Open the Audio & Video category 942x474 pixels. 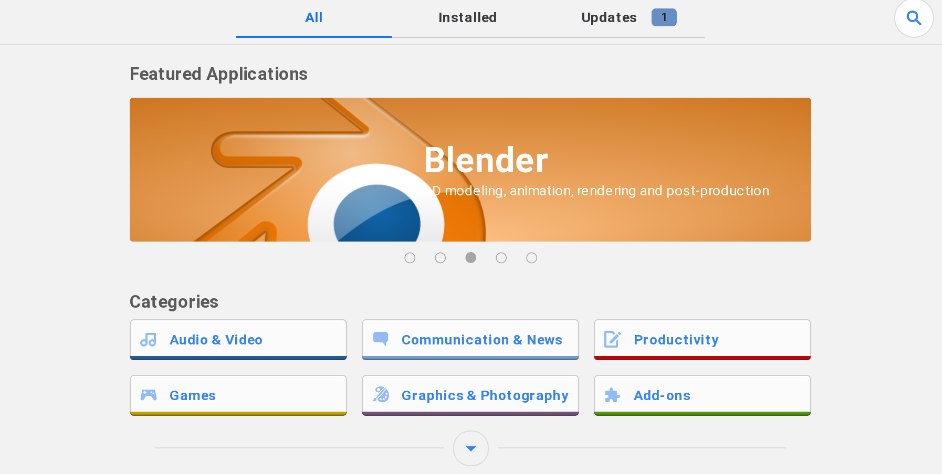pos(239,340)
